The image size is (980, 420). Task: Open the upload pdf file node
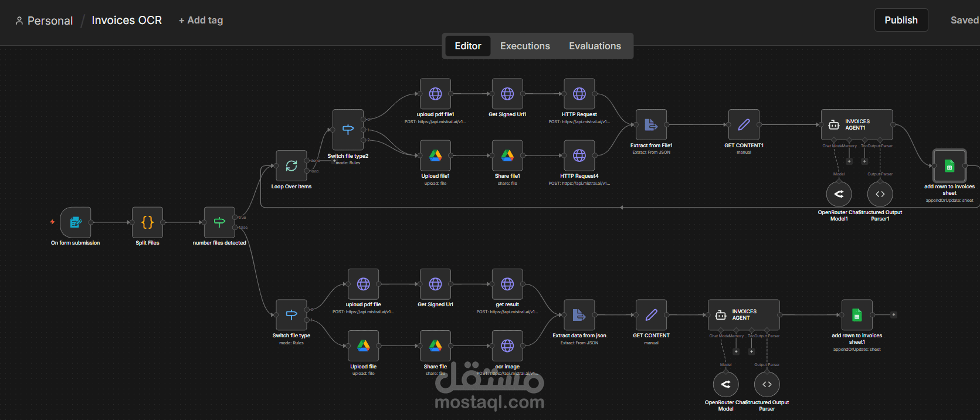[x=363, y=284]
